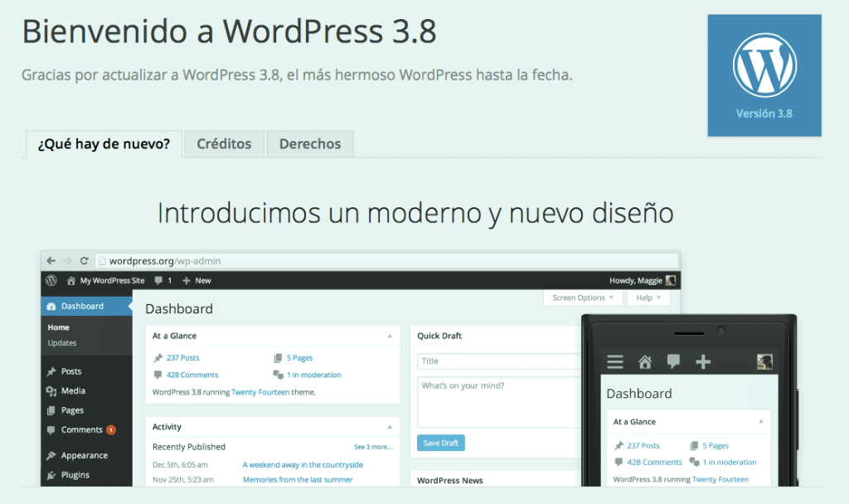
Task: Open the WordPress logo menu in admin bar
Action: tap(51, 280)
